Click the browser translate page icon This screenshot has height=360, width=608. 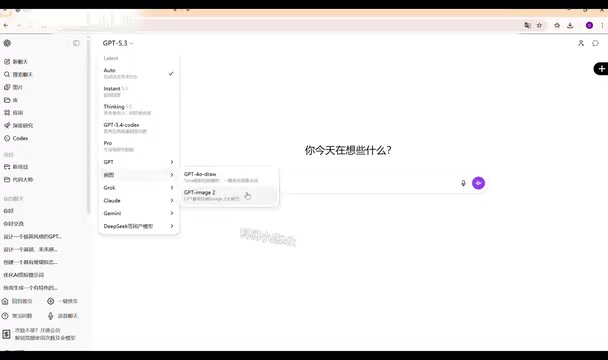point(527,25)
